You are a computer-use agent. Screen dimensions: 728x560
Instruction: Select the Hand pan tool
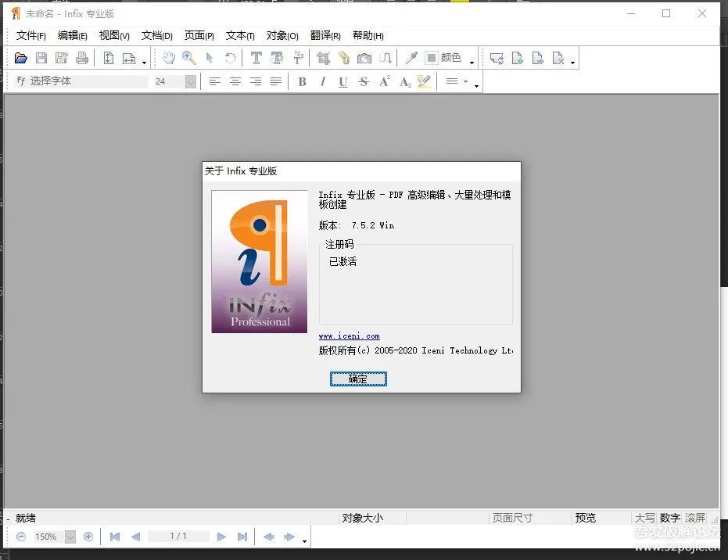(x=169, y=58)
